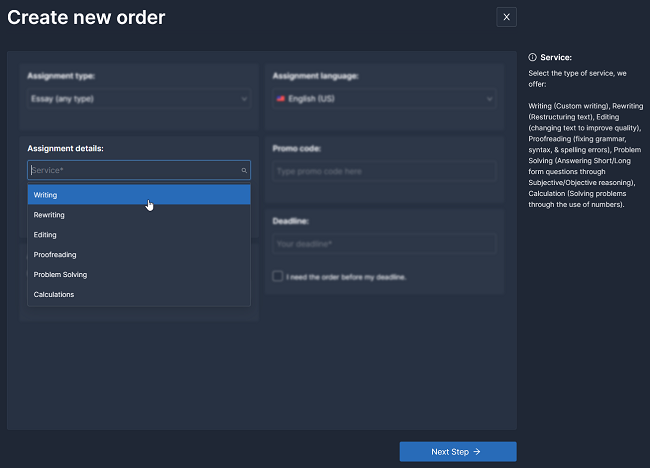Viewport: 650px width, 468px height.
Task: Click the search magnifier icon in Service field
Action: 244,171
